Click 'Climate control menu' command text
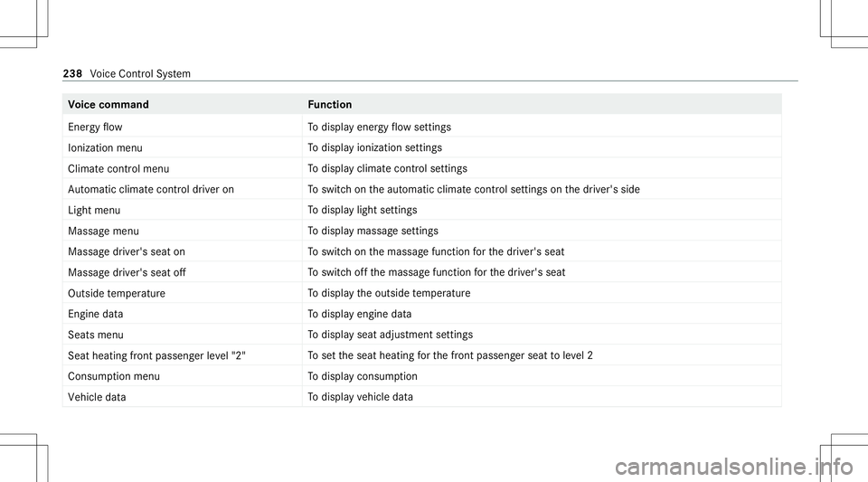 pos(118,169)
